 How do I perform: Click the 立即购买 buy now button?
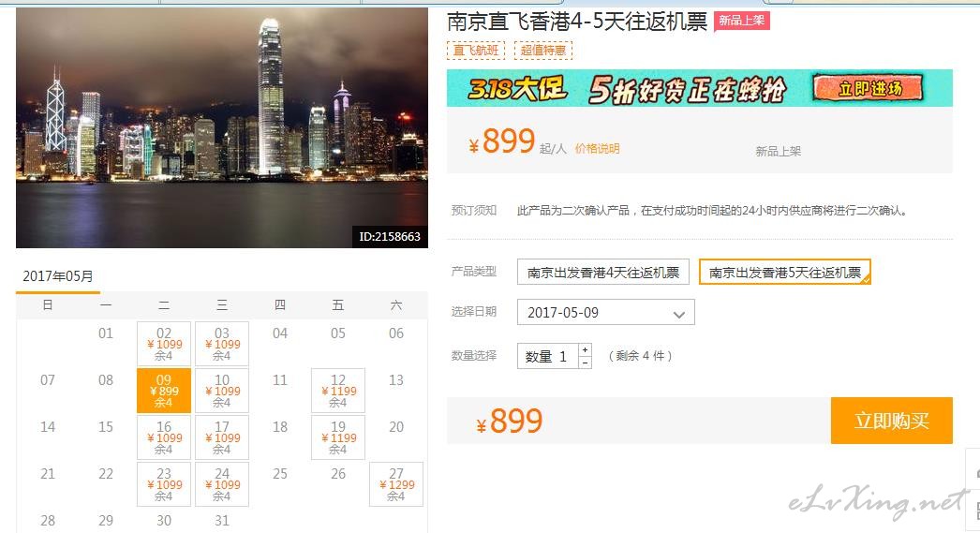(891, 421)
